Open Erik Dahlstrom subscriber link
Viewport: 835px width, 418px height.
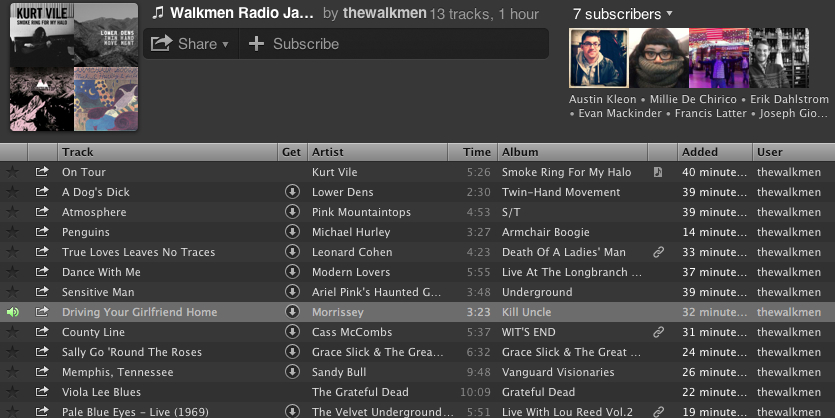coord(789,99)
